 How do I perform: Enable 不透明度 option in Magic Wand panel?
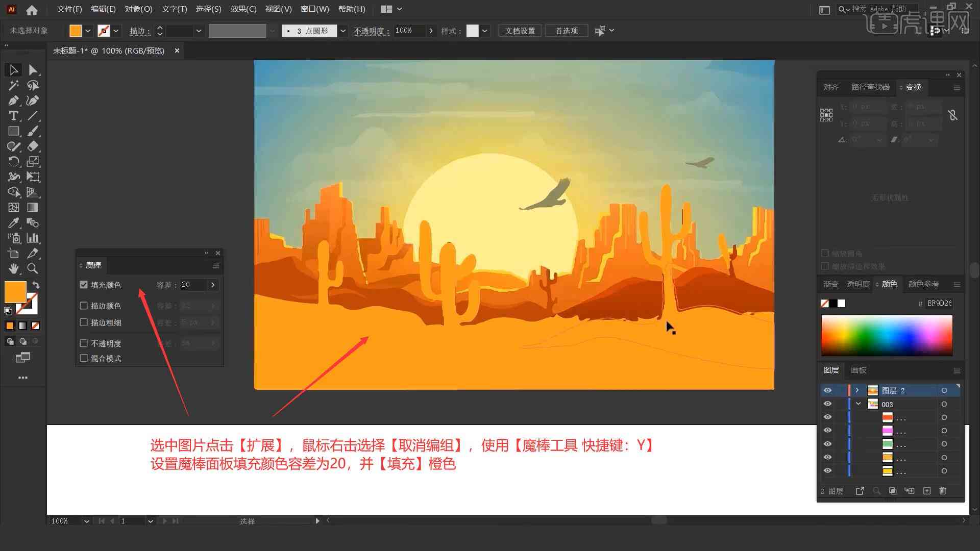coord(84,343)
